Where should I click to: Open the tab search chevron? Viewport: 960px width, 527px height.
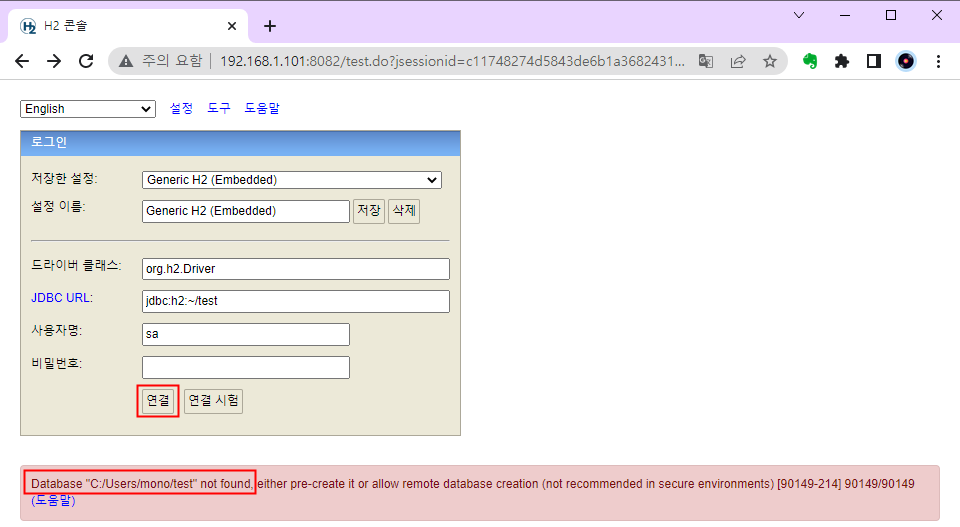pyautogui.click(x=799, y=15)
